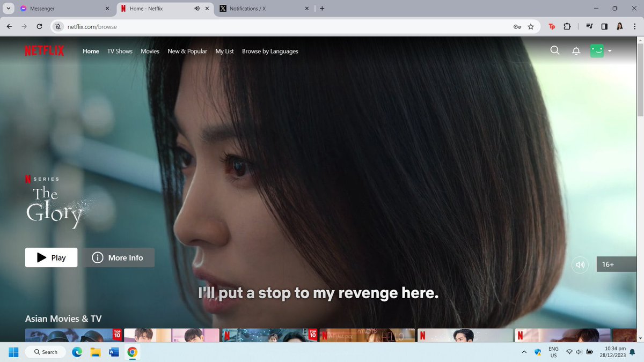Viewport: 644px width, 362px height.
Task: Click the 16+ maturity rating badge
Action: 617,264
